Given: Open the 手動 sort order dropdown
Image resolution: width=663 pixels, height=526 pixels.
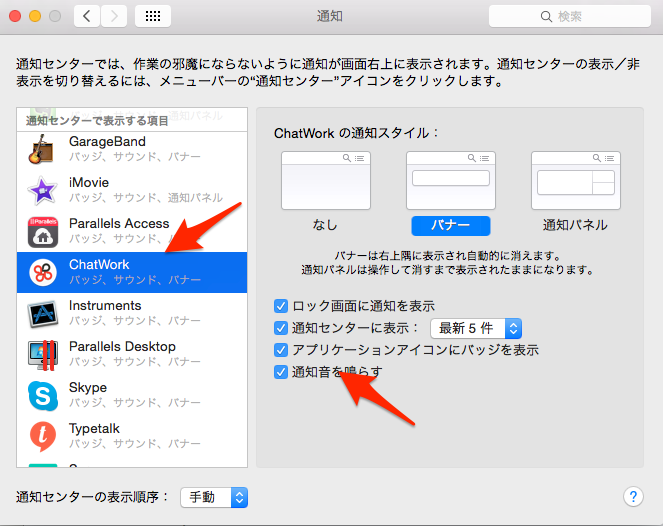Looking at the screenshot, I should [x=214, y=497].
